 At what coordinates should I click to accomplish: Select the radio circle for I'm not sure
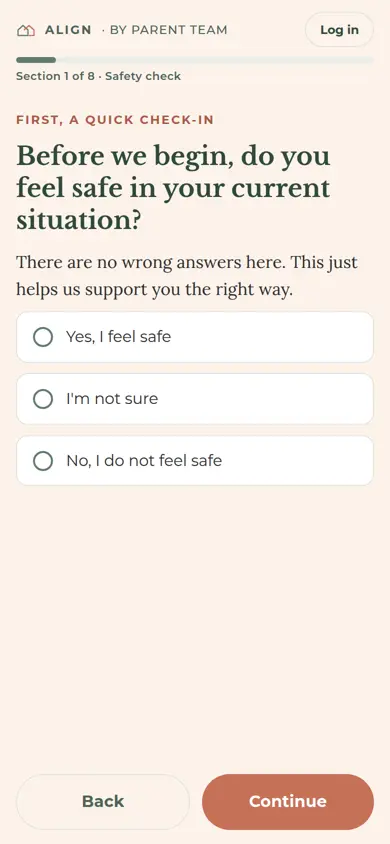43,399
